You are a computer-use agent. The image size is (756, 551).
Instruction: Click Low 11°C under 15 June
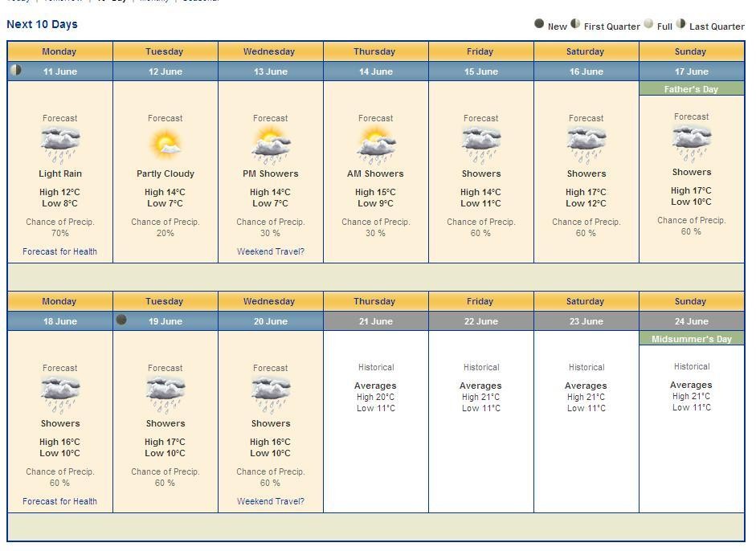pos(480,203)
